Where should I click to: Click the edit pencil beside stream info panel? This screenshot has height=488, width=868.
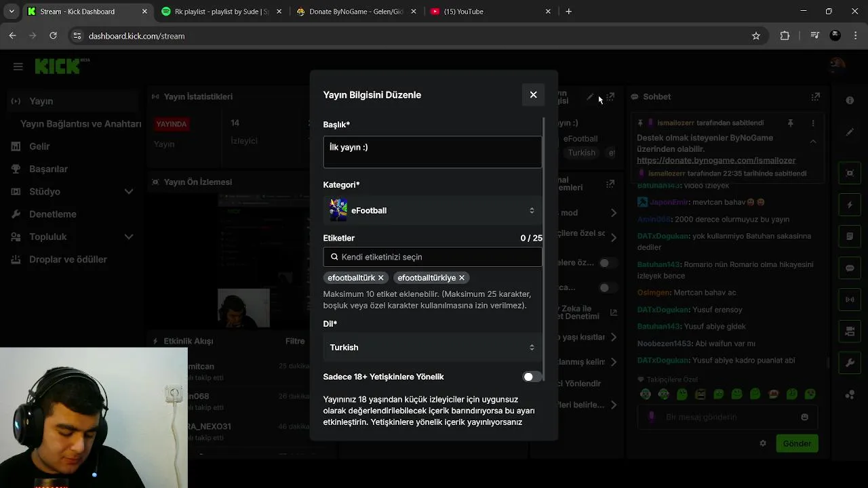(590, 97)
